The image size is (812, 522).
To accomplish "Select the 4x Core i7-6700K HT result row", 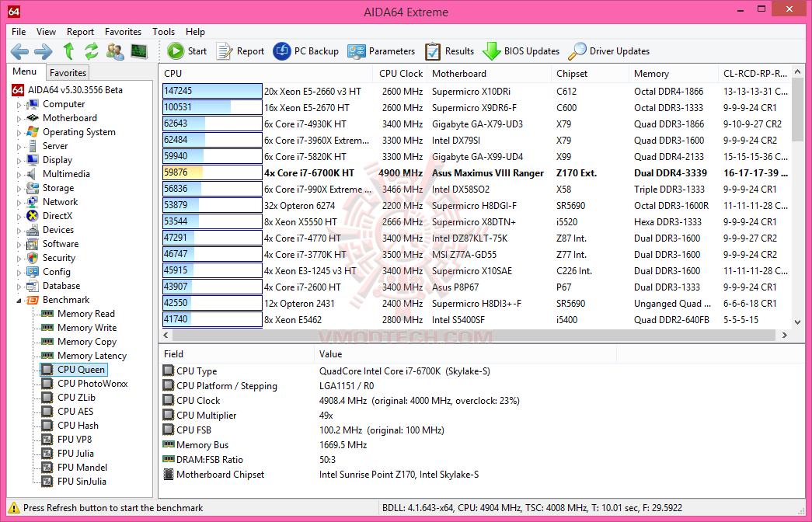I will pos(476,173).
